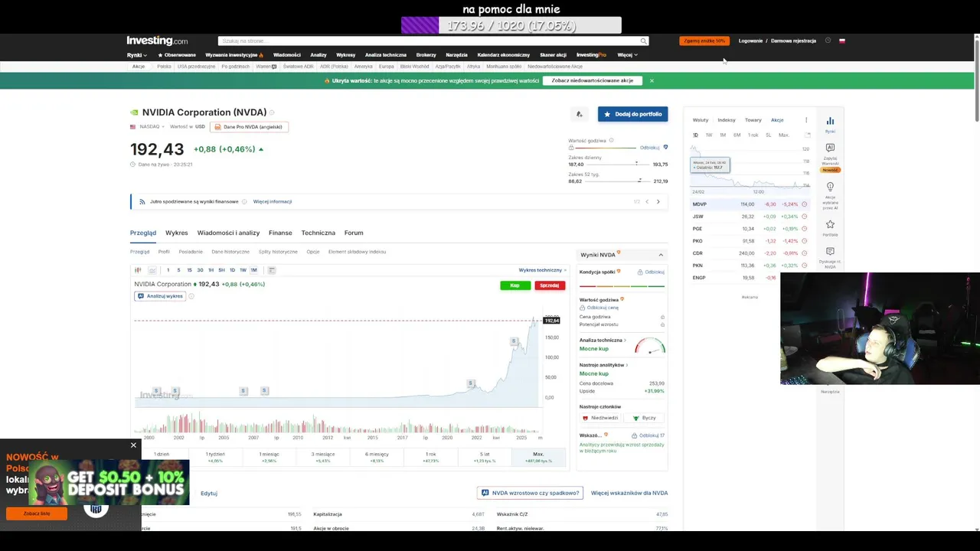Select the area chart type icon
The image size is (980, 551).
(x=152, y=270)
